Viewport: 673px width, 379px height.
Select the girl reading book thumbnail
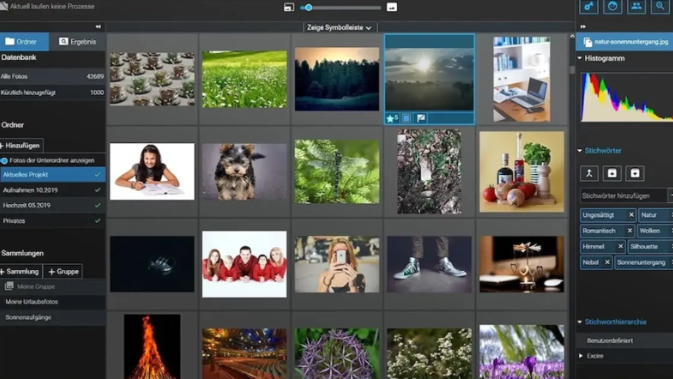pyautogui.click(x=152, y=172)
